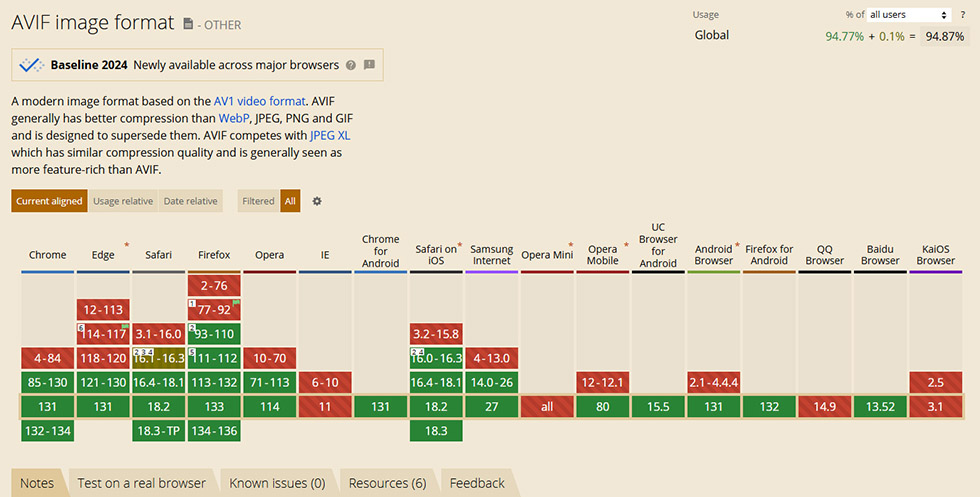Open the Notes tab
Image resolution: width=980 pixels, height=497 pixels.
37,483
